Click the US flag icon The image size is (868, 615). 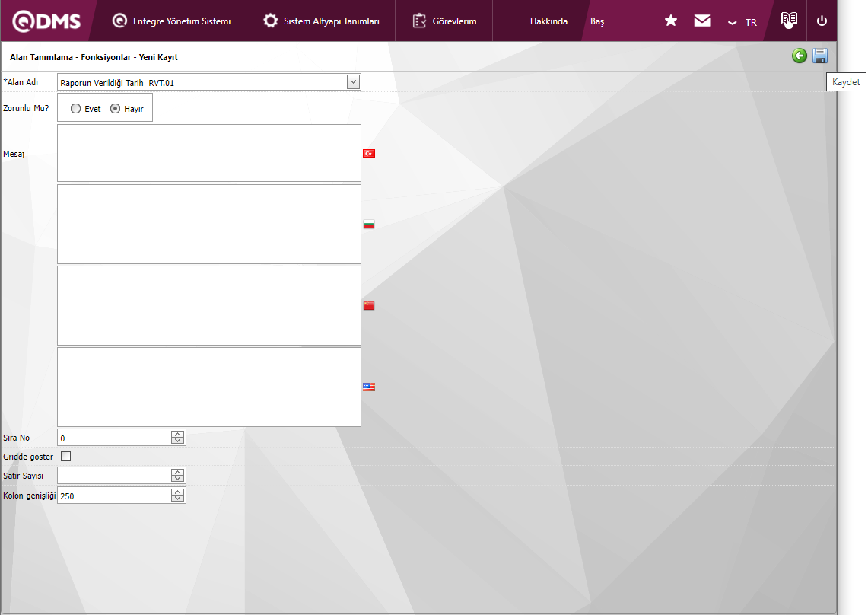tap(369, 387)
